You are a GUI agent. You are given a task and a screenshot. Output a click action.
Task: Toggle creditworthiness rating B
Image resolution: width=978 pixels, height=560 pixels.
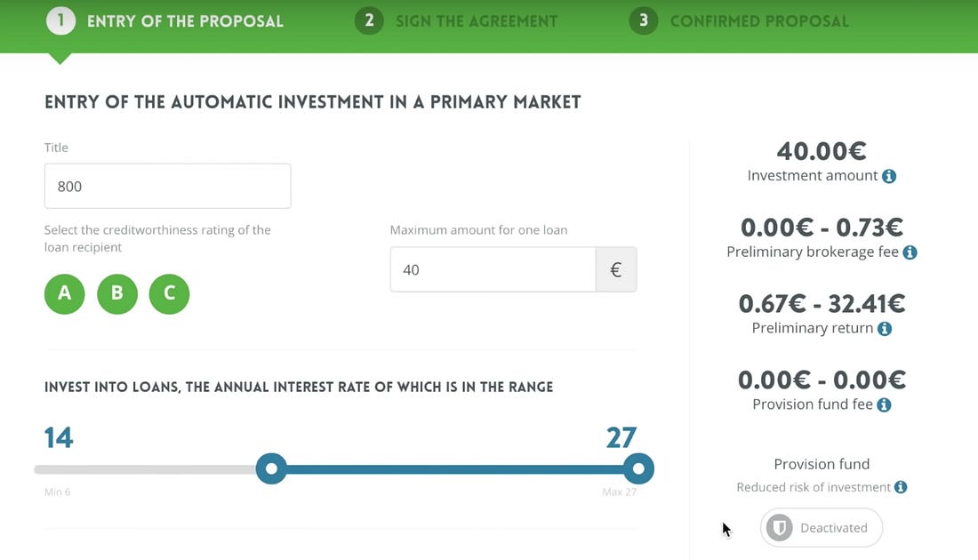click(x=116, y=293)
